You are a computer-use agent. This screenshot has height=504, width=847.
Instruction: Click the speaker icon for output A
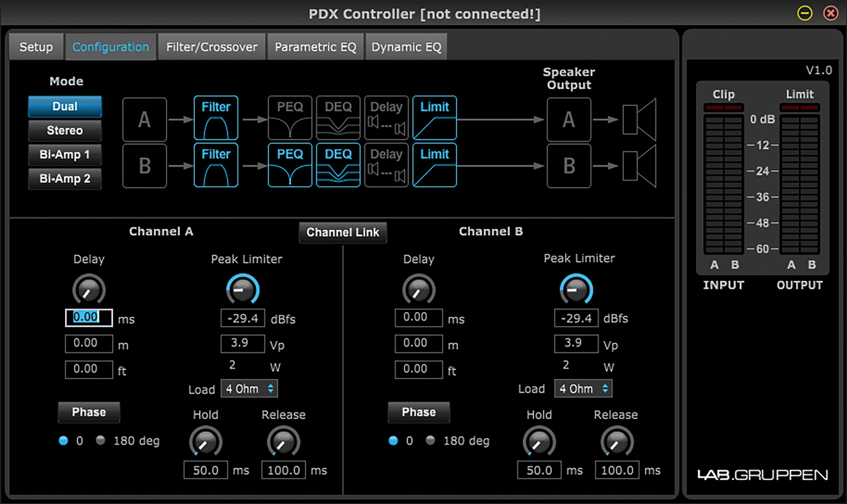coord(639,119)
